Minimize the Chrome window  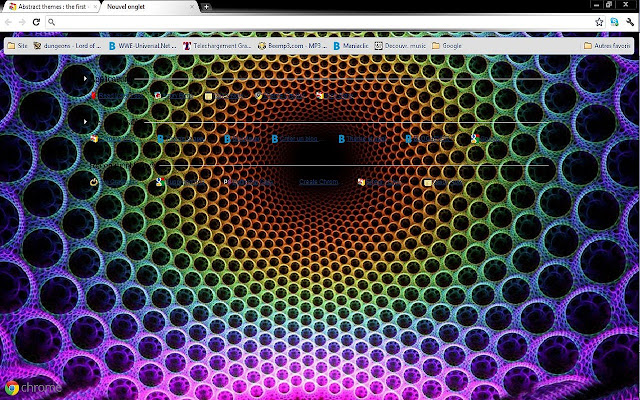point(597,5)
